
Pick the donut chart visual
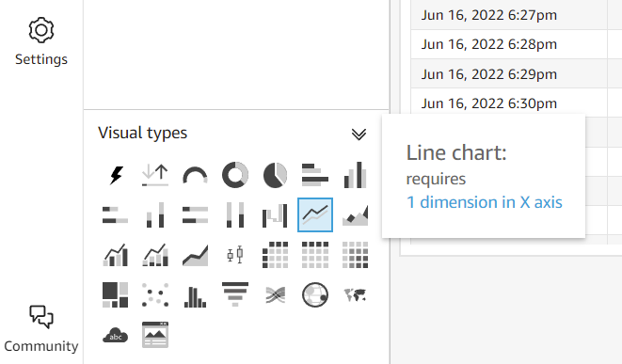tap(235, 175)
